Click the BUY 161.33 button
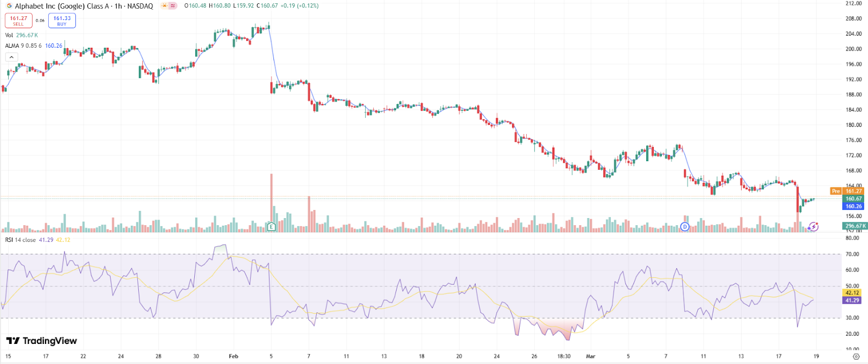The height and width of the screenshot is (364, 868). (x=62, y=21)
